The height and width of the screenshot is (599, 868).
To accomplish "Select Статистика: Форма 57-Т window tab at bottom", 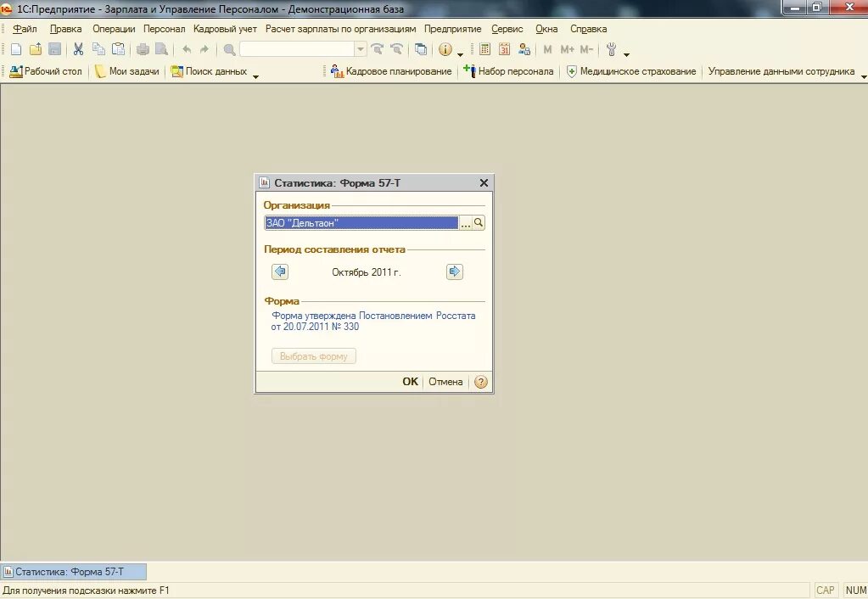I will click(74, 572).
